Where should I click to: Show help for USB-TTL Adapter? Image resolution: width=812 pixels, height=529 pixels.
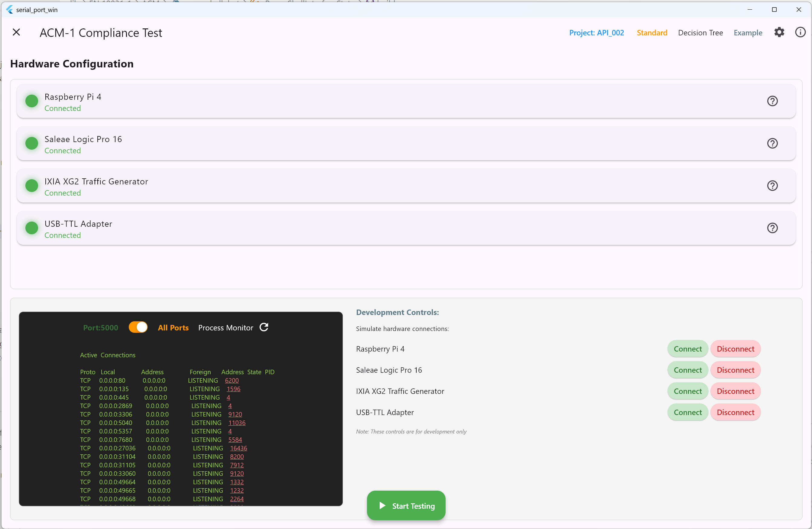(772, 228)
